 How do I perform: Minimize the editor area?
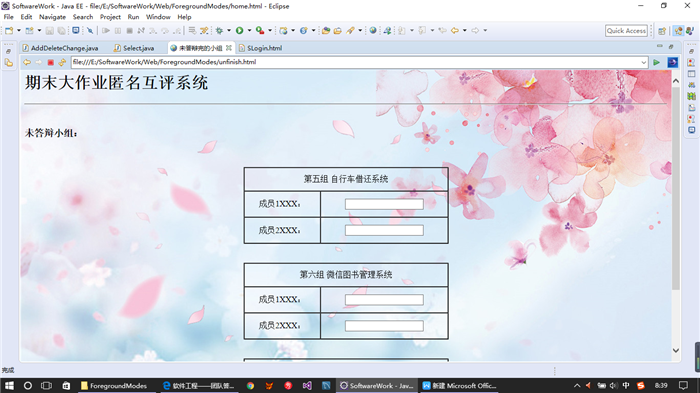[659, 46]
